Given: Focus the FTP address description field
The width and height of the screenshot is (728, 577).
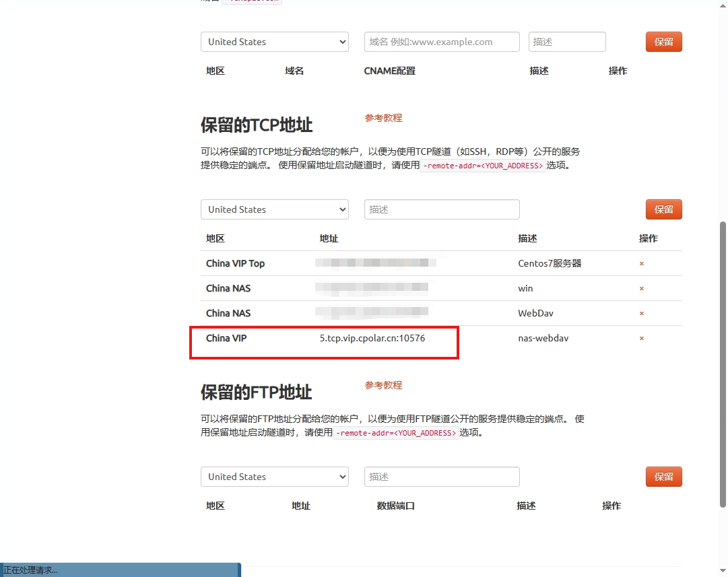Looking at the screenshot, I should 441,477.
